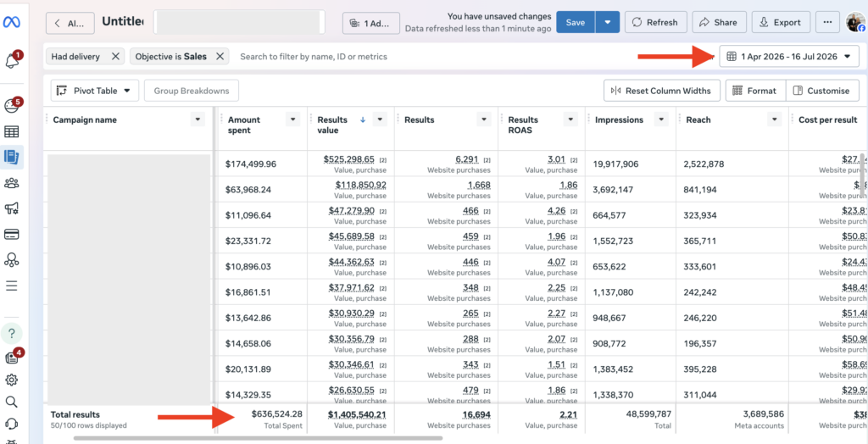Screen dimensions: 868x444
Task: Open the sidebar settings gear
Action: (x=12, y=380)
